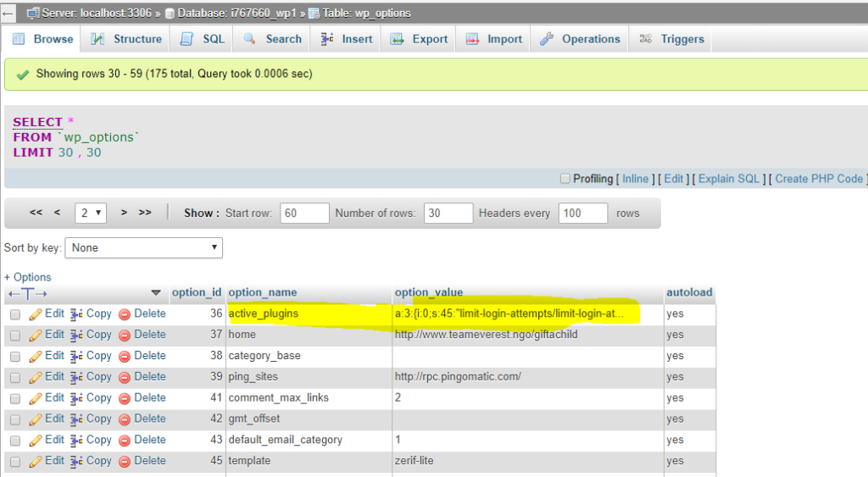Click the Create PHP Code link
Viewport: 868px width, 477px height.
(x=818, y=179)
